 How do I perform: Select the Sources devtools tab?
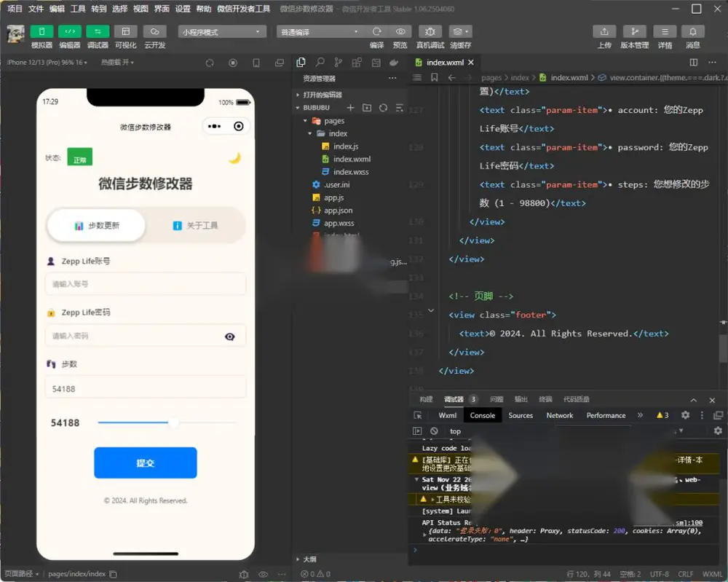[x=521, y=415]
